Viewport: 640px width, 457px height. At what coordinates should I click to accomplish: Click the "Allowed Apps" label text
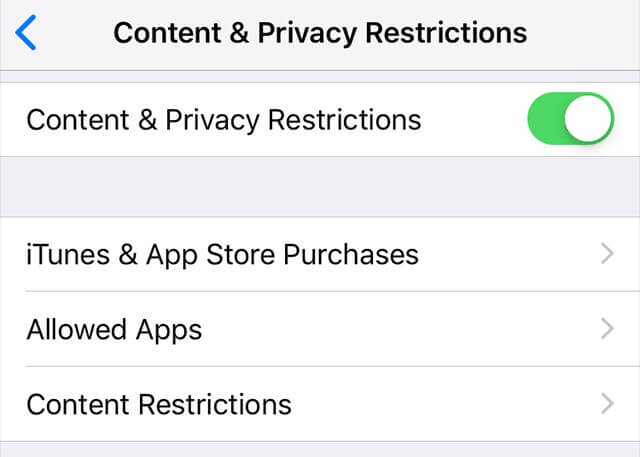(x=114, y=329)
